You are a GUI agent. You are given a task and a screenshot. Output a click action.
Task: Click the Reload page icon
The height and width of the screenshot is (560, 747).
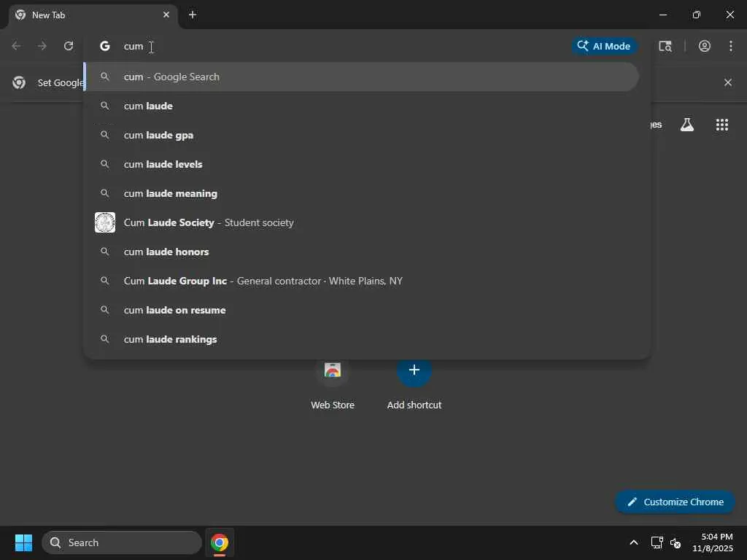point(69,46)
